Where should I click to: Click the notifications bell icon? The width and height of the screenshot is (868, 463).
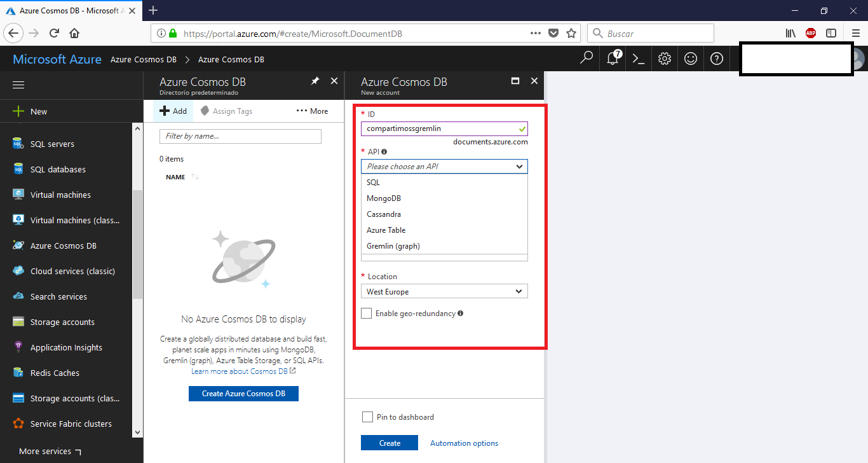coord(613,59)
